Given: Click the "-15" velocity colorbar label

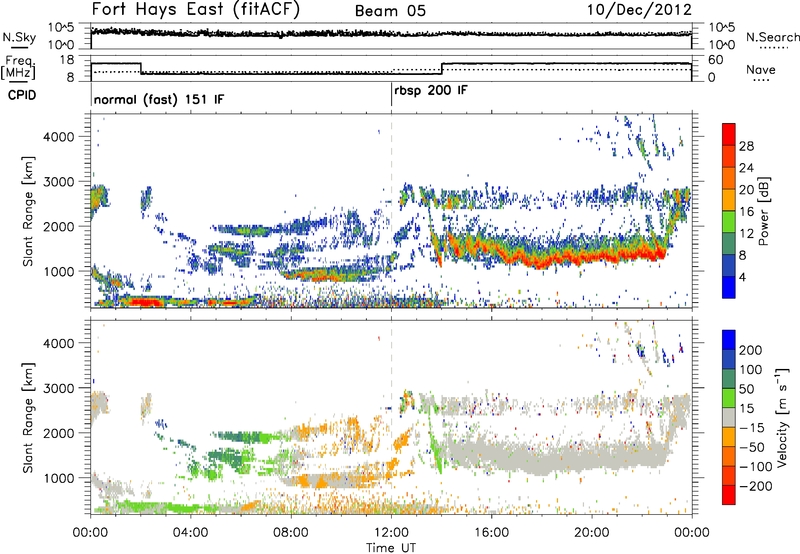Looking at the screenshot, I should click(751, 428).
